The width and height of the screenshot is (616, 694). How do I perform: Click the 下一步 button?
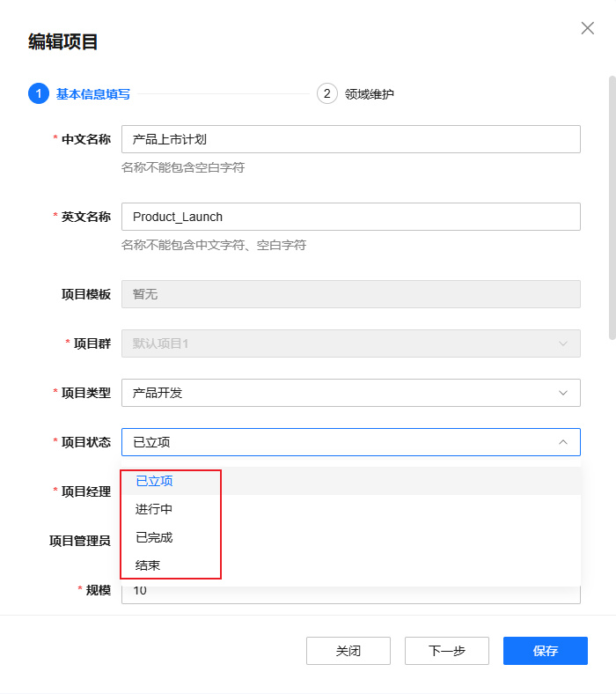click(x=447, y=651)
